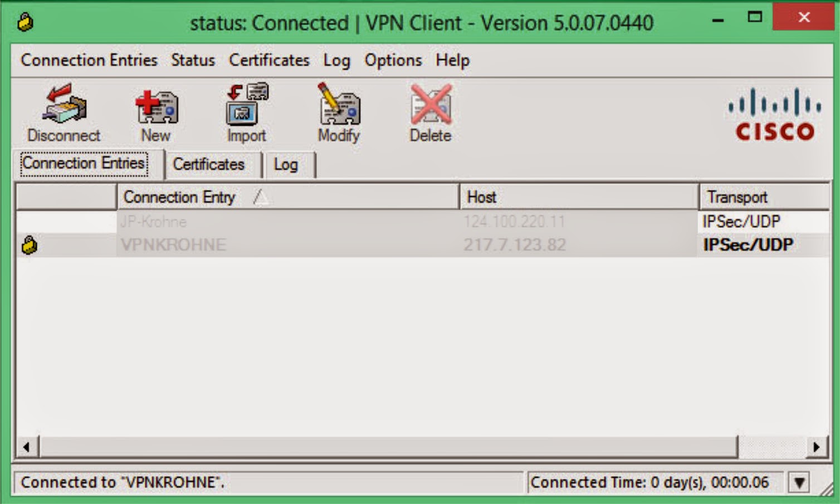The height and width of the screenshot is (504, 840).
Task: Open the Options menu
Action: pyautogui.click(x=393, y=60)
